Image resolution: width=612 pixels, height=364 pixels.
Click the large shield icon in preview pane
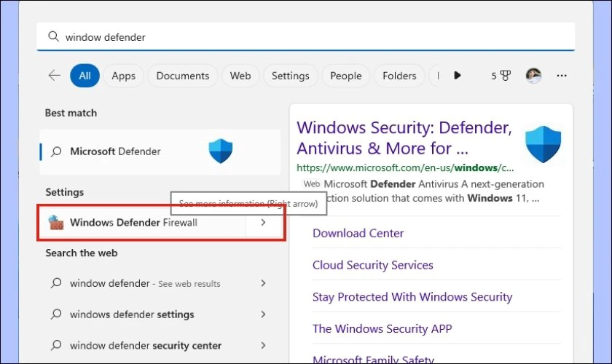(543, 144)
